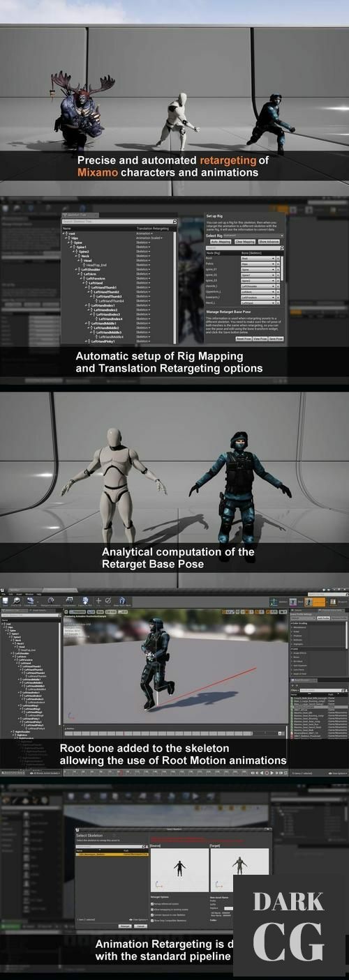Open View Options in Select Skeleton dialog
The width and height of the screenshot is (349, 980).
[x=139, y=919]
